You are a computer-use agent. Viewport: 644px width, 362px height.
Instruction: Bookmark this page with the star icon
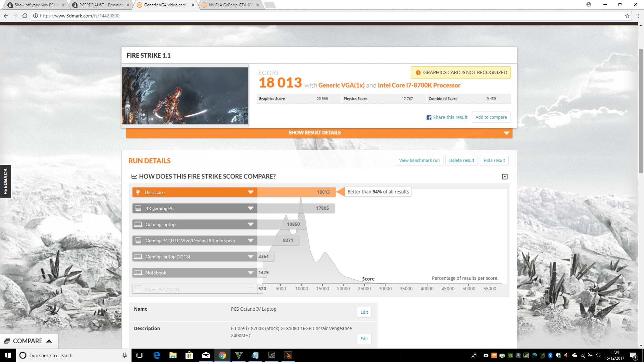click(627, 16)
